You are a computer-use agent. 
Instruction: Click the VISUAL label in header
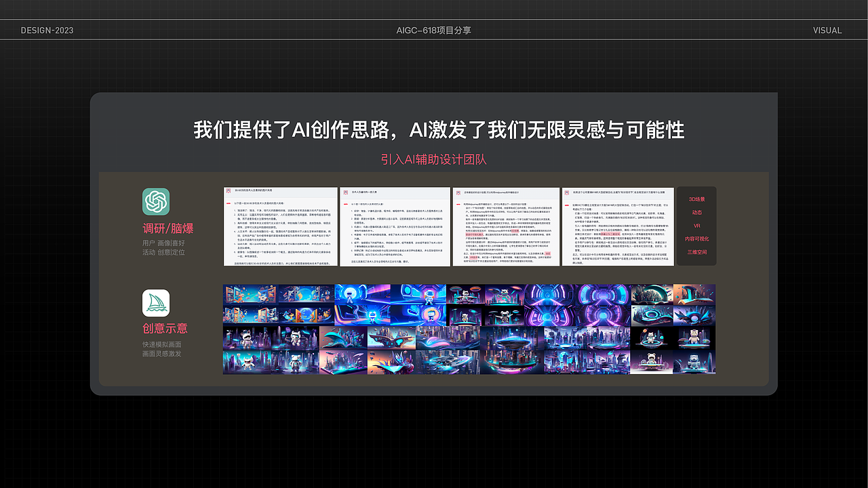(827, 30)
